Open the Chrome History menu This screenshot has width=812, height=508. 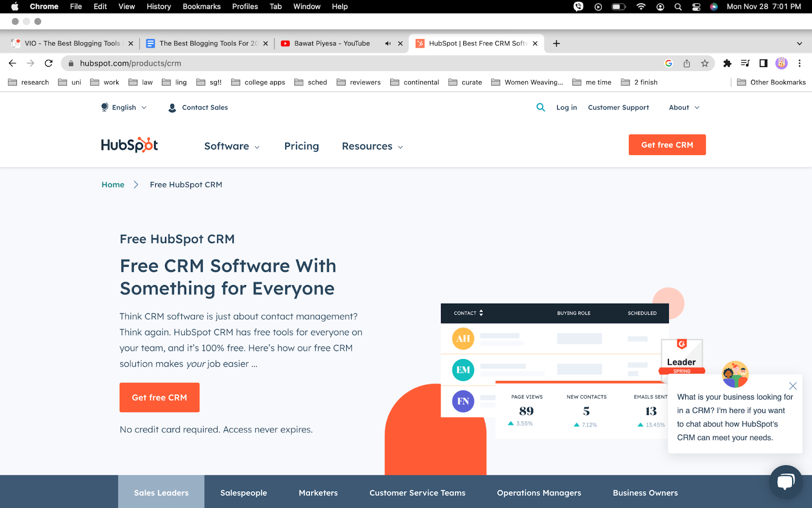click(x=158, y=7)
